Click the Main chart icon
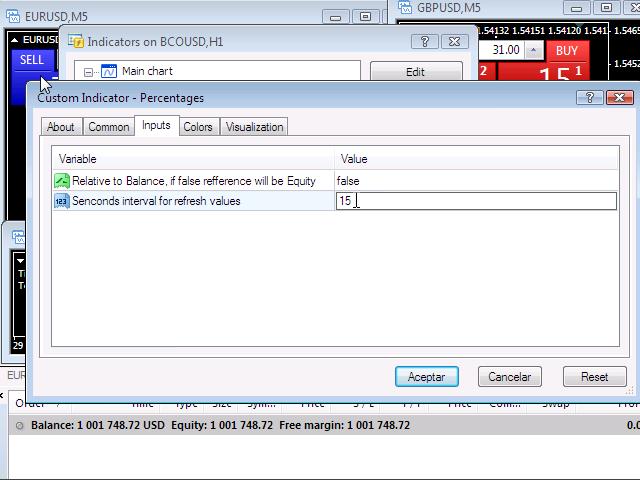 pyautogui.click(x=109, y=71)
